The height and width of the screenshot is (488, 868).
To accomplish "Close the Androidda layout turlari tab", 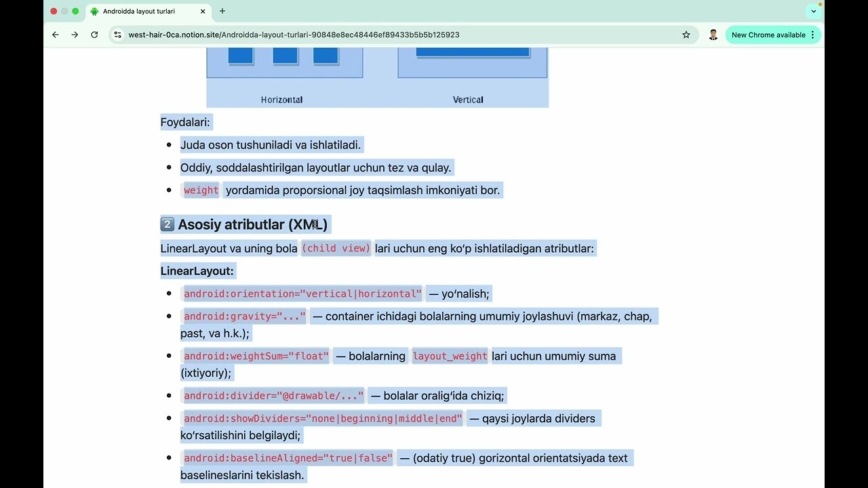I will coord(203,11).
